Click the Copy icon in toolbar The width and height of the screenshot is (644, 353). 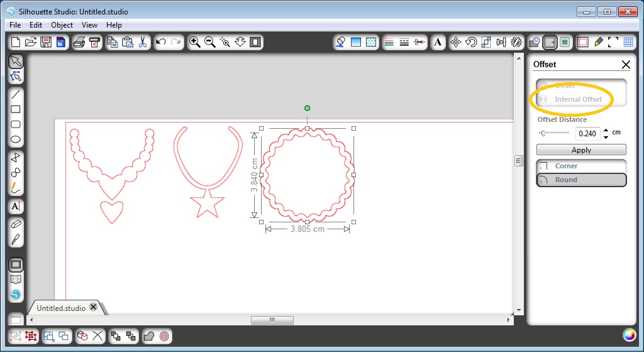tap(113, 42)
